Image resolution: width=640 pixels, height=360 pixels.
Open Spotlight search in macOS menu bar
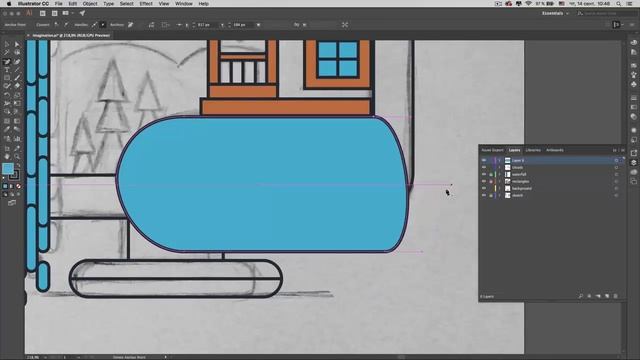619,4
